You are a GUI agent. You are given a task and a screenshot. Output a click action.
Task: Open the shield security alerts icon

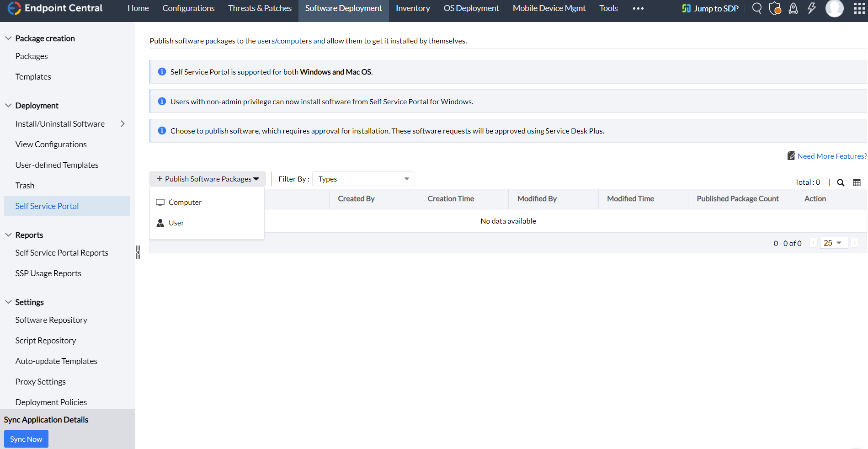tap(775, 8)
